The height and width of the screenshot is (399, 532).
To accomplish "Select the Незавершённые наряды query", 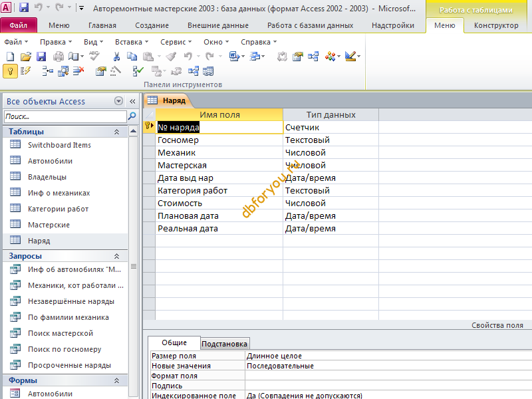I will [71, 301].
